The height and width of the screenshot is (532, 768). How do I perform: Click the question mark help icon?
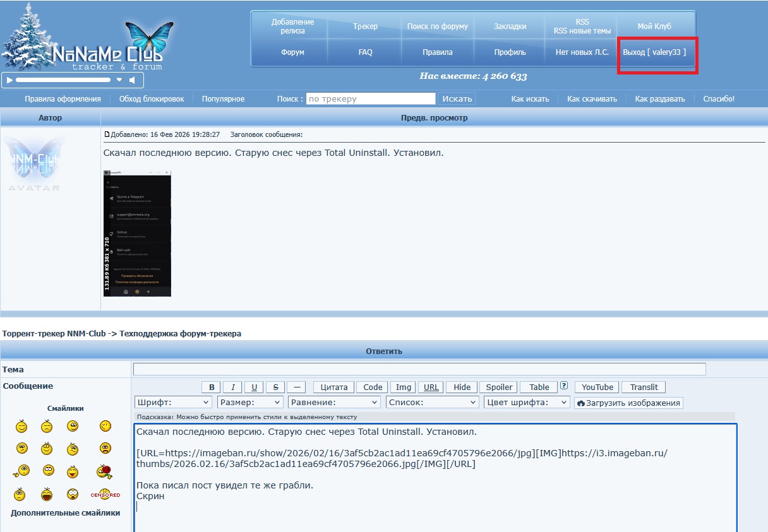click(x=564, y=386)
